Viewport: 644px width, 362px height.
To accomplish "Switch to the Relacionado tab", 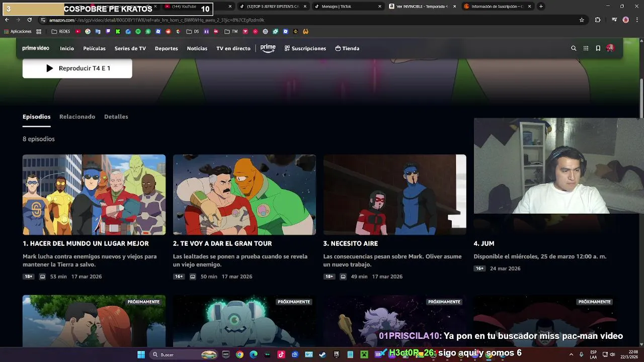I will 77,117.
